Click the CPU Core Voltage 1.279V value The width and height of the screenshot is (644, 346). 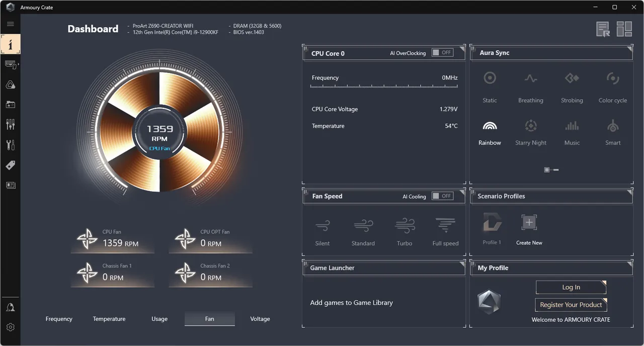coord(449,109)
